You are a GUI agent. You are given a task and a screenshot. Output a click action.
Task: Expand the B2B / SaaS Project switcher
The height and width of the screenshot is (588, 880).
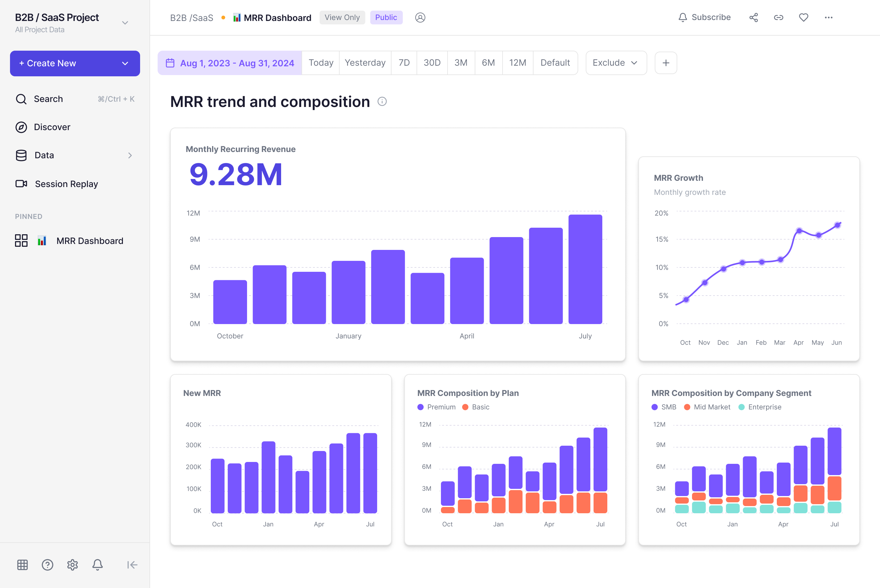click(125, 23)
